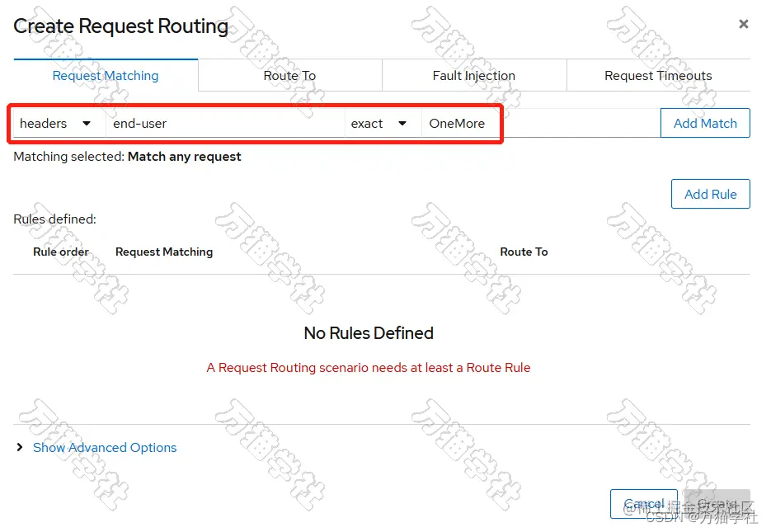Switch to the Request Matching tab

pyautogui.click(x=106, y=75)
